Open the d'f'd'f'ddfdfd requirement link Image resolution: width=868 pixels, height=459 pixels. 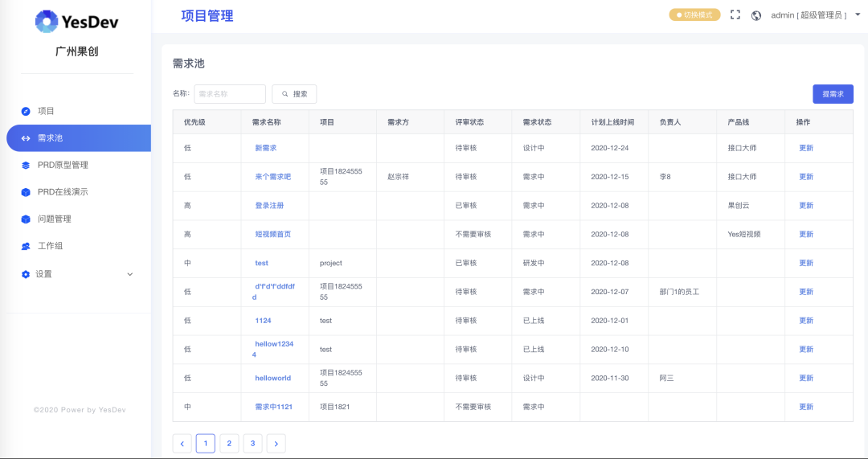[274, 292]
